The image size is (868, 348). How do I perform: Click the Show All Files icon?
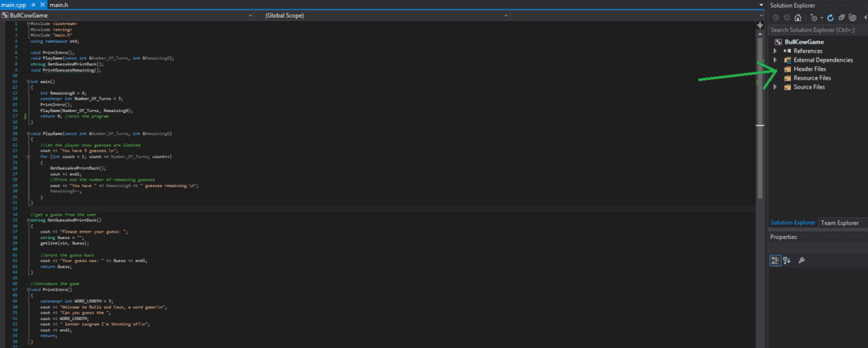852,18
